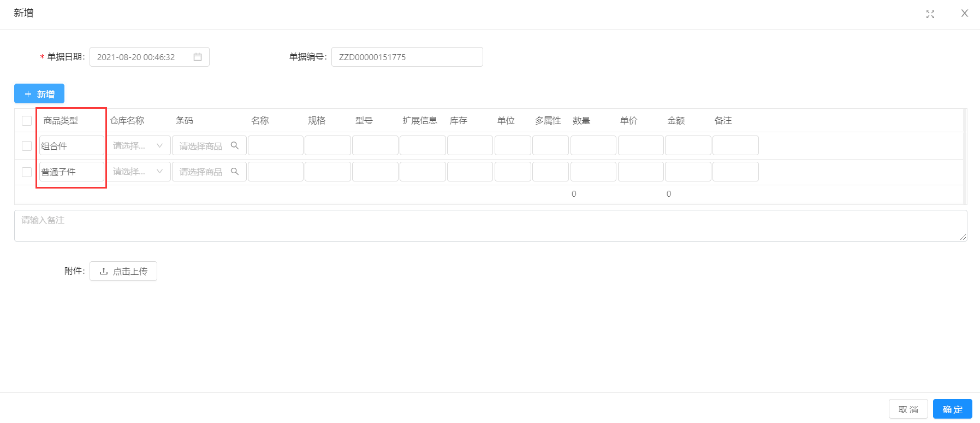This screenshot has height=423, width=980.
Task: Focus the 单据编号 number field
Action: point(407,57)
